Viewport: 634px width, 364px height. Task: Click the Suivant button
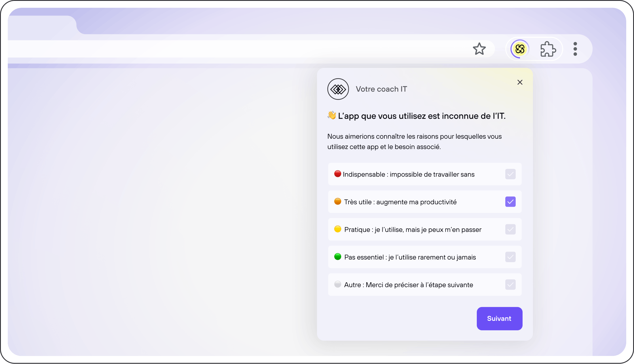[x=499, y=319]
